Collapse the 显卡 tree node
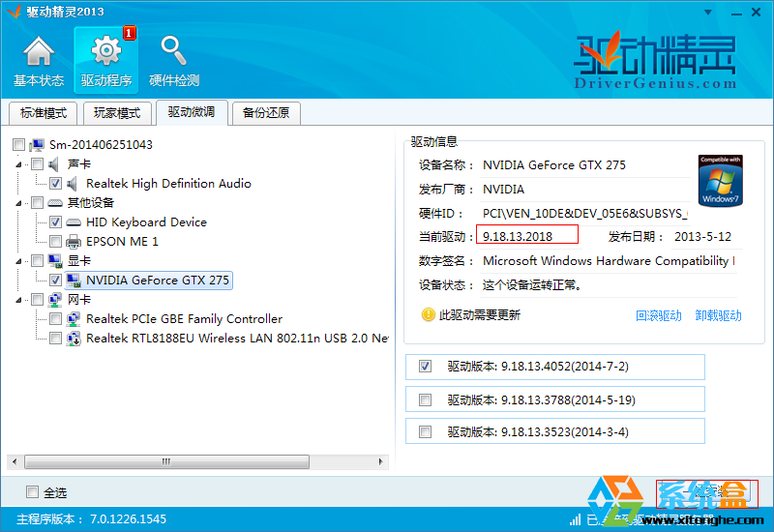 pos(18,261)
